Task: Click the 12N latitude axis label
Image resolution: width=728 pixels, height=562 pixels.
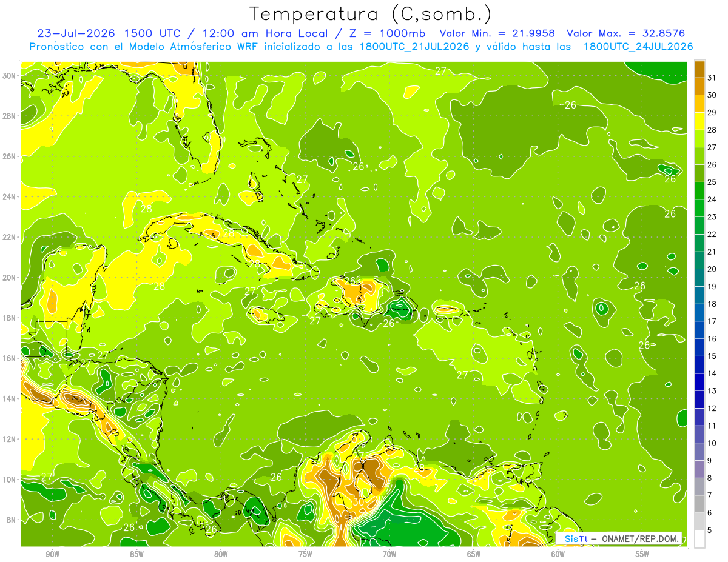Action: 10,439
